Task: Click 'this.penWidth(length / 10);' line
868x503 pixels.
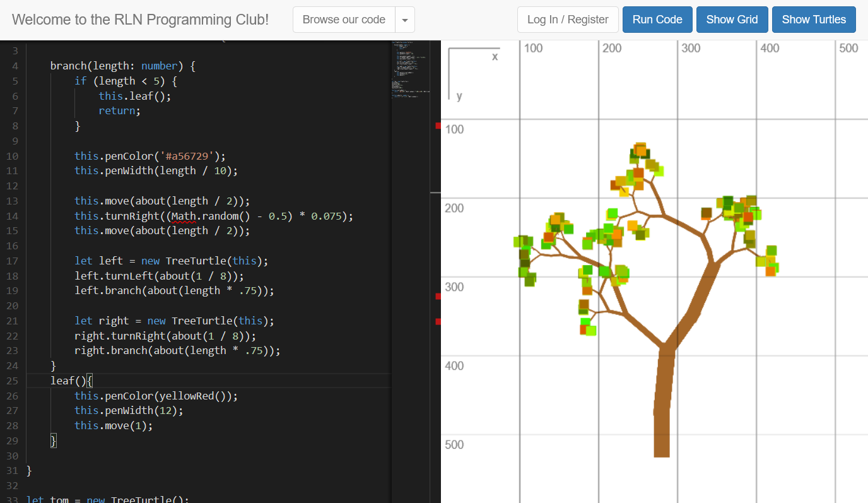Action: point(156,170)
